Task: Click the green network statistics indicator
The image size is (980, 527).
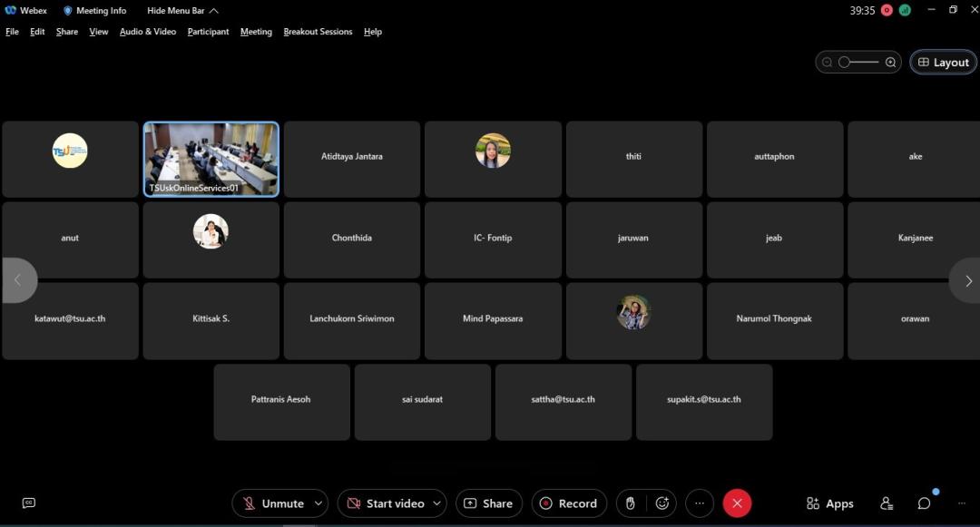Action: pyautogui.click(x=905, y=10)
